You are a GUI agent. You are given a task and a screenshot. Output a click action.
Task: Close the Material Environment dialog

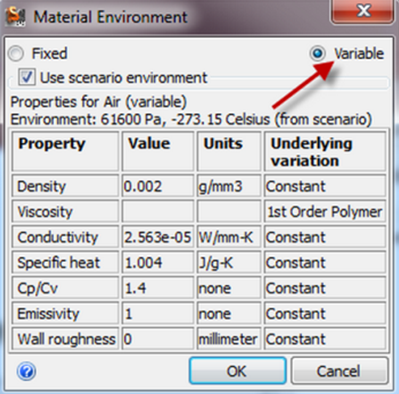(363, 11)
